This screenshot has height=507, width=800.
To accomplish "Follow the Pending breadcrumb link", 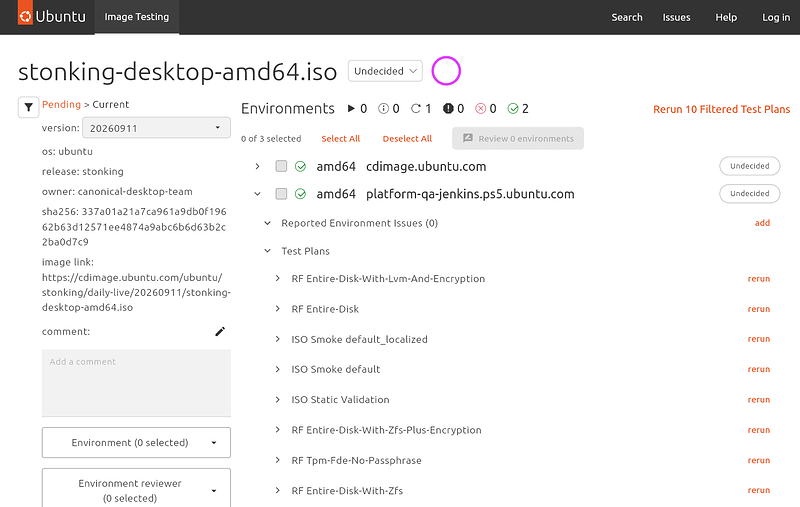I will click(x=61, y=105).
